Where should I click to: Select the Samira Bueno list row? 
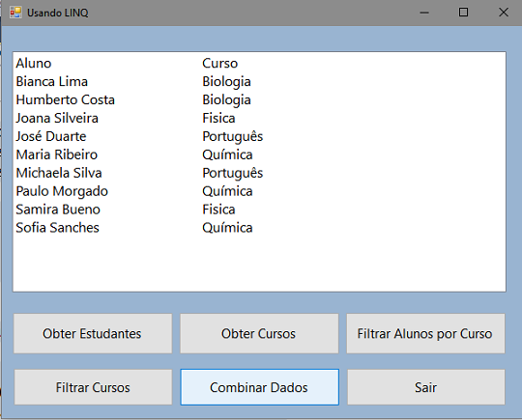point(259,210)
